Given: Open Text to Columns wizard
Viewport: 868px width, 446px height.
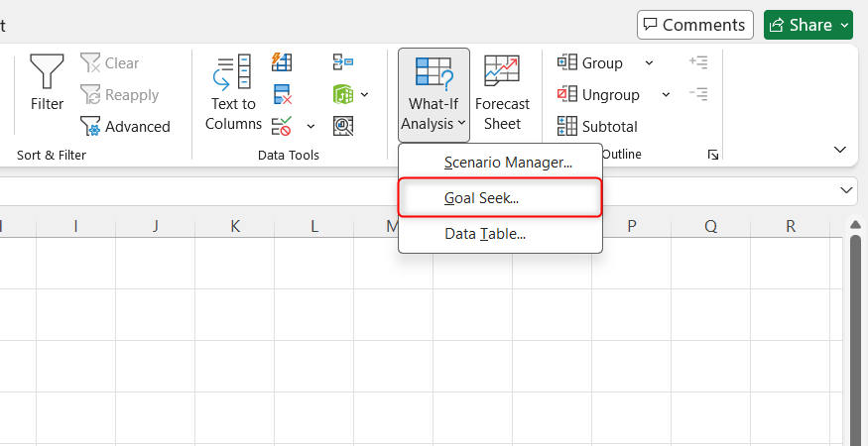Looking at the screenshot, I should pyautogui.click(x=233, y=92).
